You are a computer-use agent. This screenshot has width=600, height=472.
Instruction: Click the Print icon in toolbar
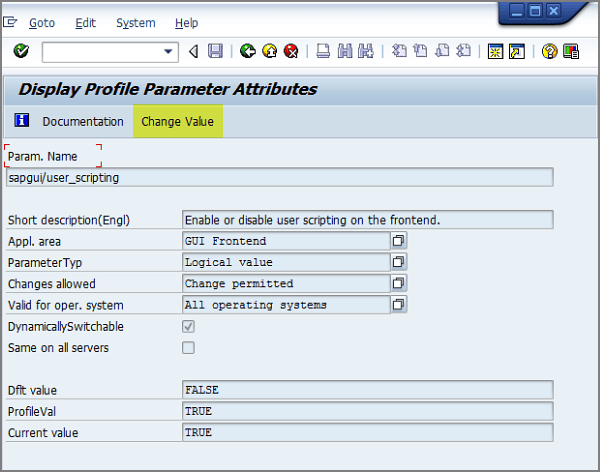(x=323, y=51)
